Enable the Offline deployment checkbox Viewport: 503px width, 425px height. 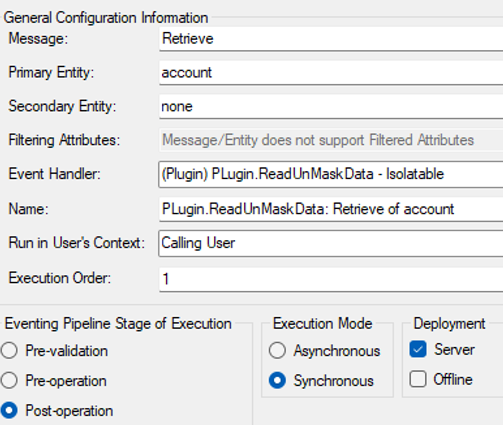click(418, 379)
